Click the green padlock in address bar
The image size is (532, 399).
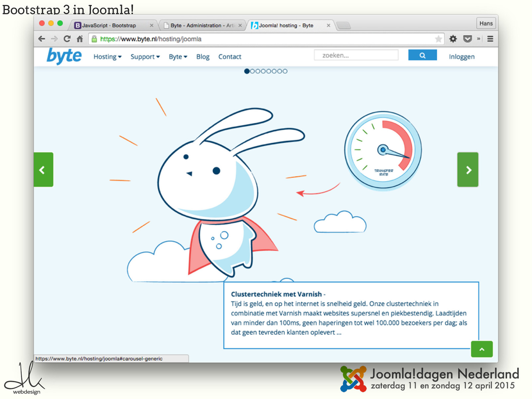pos(94,39)
